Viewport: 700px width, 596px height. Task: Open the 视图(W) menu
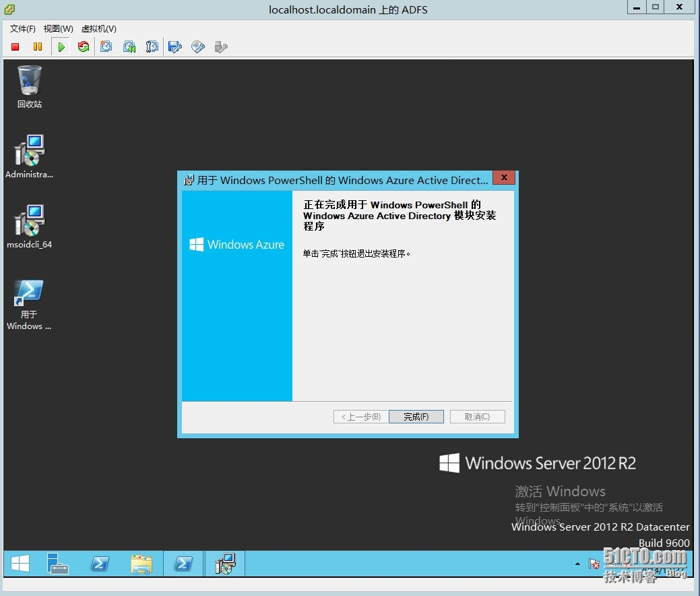tap(58, 28)
